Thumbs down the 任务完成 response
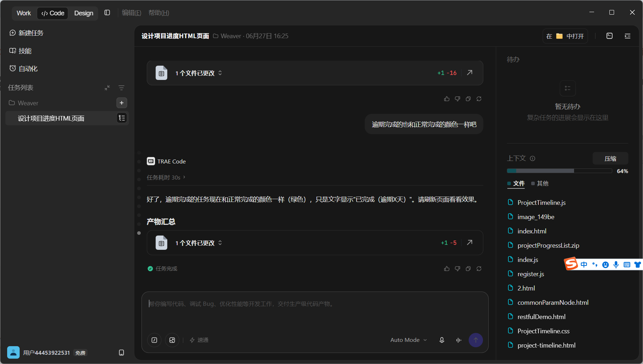 click(x=457, y=269)
